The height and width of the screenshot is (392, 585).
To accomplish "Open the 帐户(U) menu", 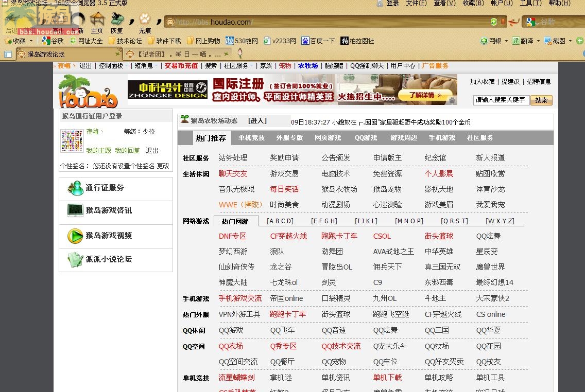I will pos(502,4).
